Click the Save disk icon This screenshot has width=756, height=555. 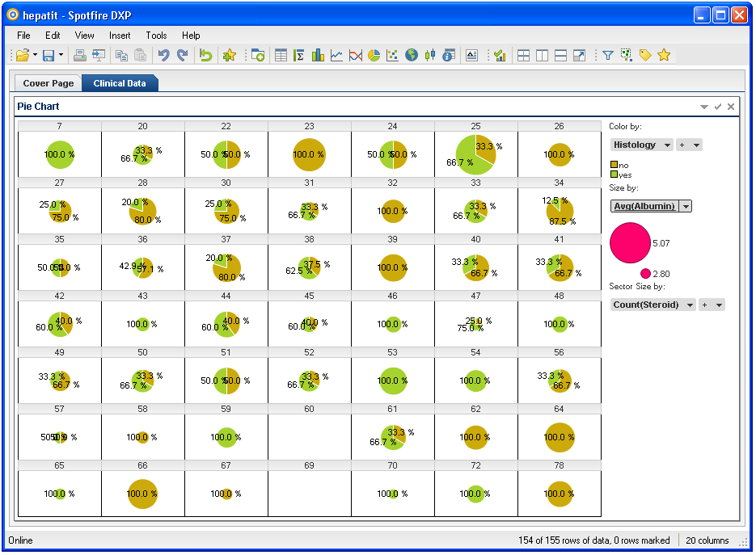49,55
